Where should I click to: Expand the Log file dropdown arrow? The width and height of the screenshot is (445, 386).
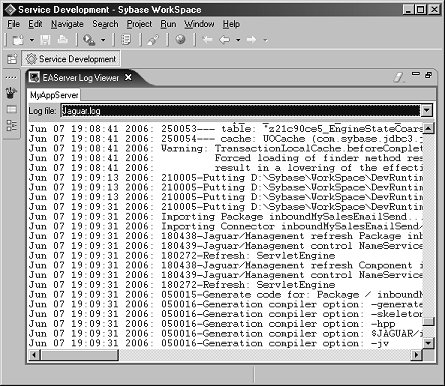pos(427,110)
